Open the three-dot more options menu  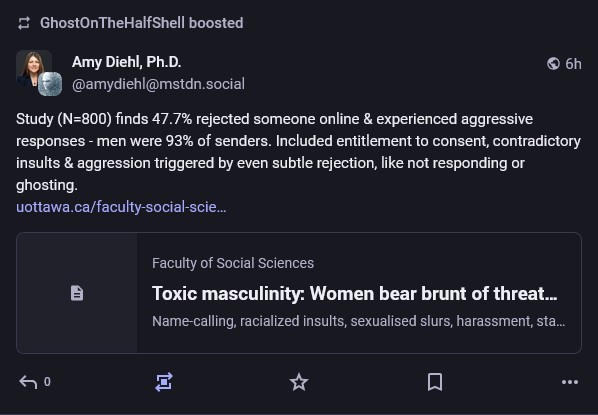pos(570,382)
